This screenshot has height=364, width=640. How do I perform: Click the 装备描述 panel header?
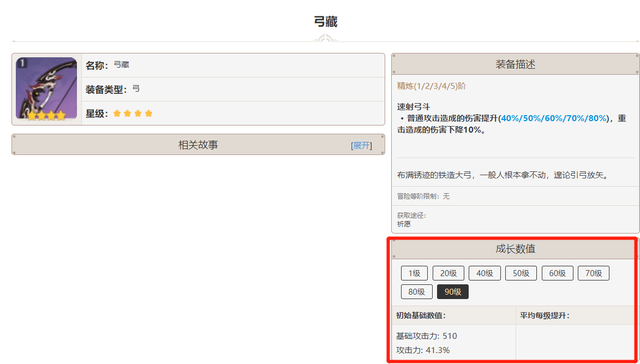click(x=515, y=64)
